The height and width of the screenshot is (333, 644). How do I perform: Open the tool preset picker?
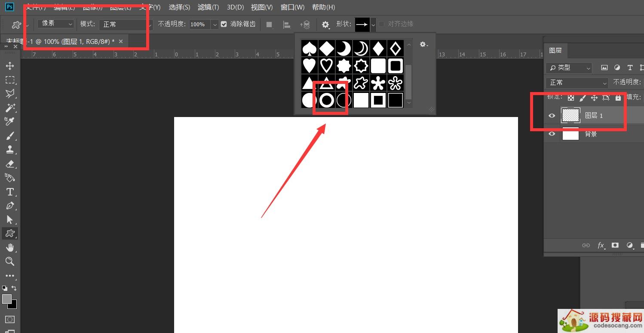pyautogui.click(x=19, y=25)
